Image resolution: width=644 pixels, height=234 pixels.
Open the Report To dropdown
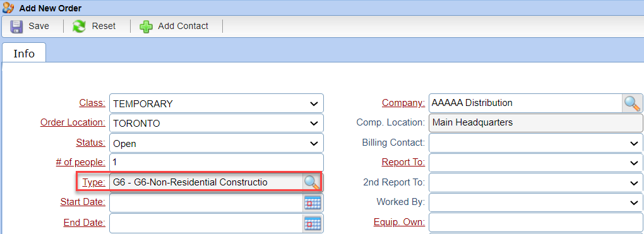click(x=536, y=163)
